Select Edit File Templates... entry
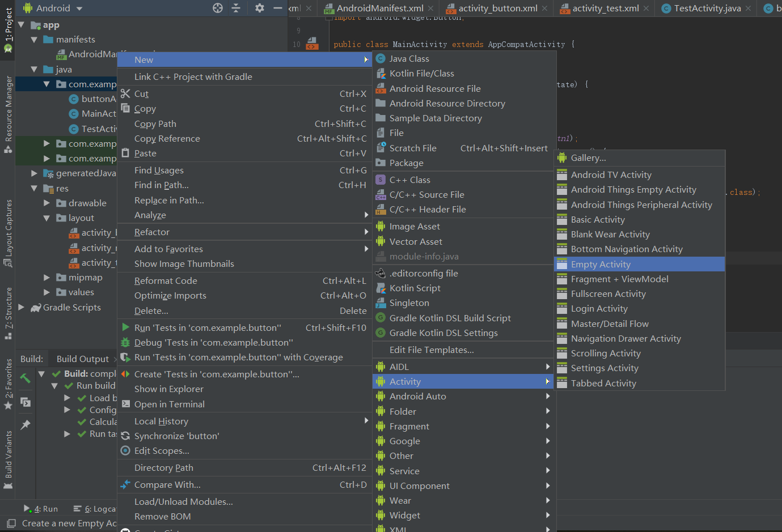This screenshot has height=532, width=782. click(x=464, y=350)
